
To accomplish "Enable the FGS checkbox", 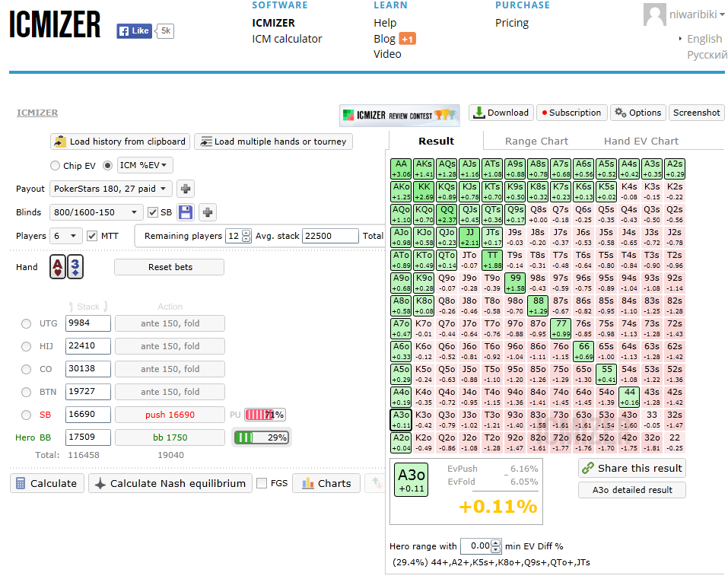I will coord(262,483).
